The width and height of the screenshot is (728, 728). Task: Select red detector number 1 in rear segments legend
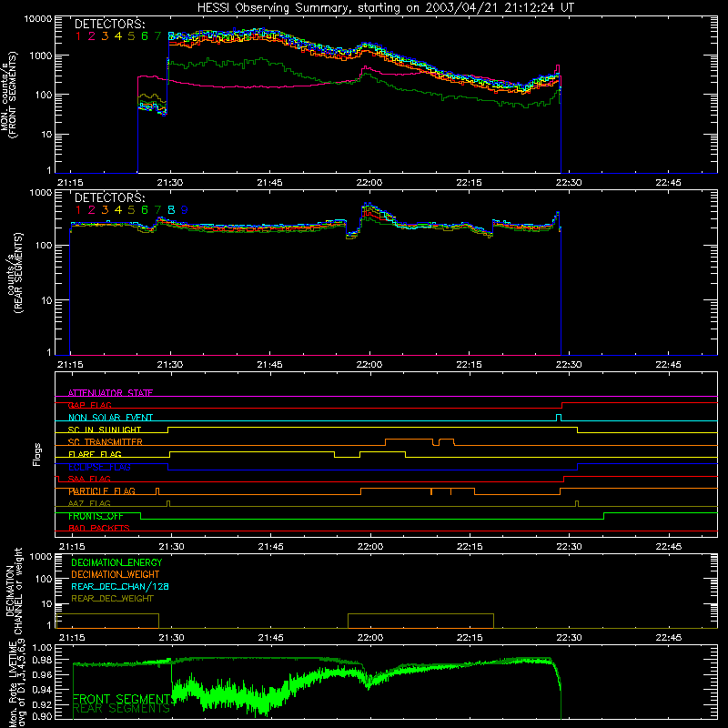(x=78, y=210)
